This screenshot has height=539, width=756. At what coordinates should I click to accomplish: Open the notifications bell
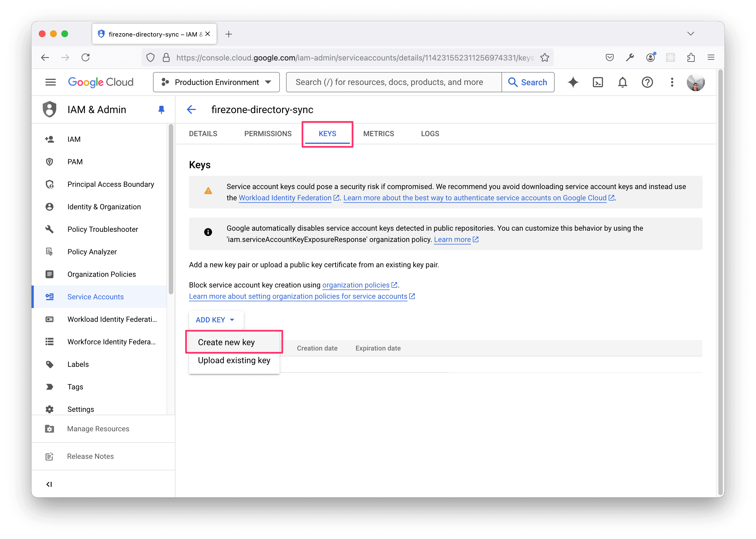click(x=622, y=82)
